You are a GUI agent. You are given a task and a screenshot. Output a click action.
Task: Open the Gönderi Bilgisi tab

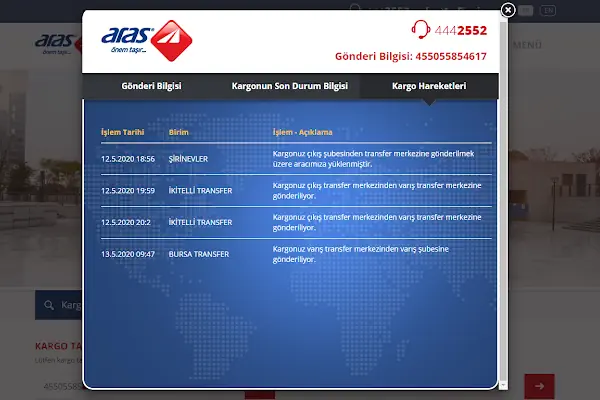tap(151, 86)
